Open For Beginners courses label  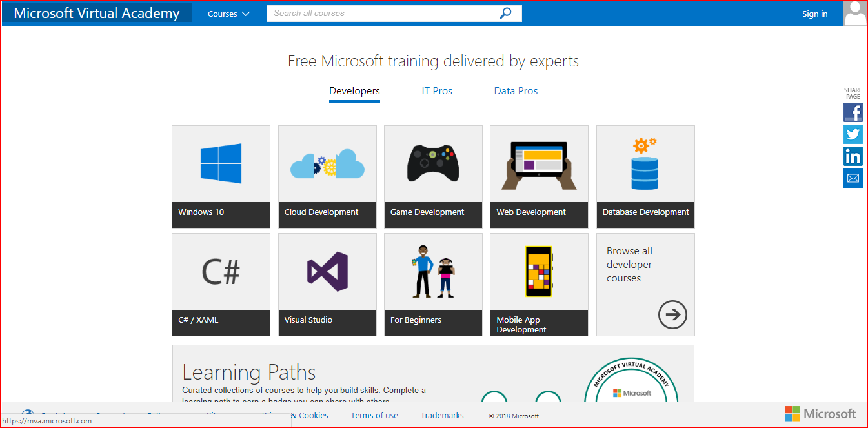[416, 320]
